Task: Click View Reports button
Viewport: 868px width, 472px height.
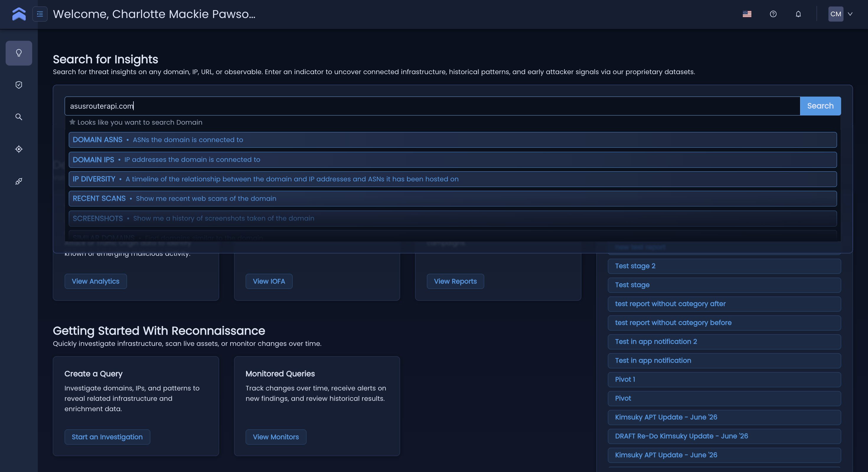Action: (455, 281)
